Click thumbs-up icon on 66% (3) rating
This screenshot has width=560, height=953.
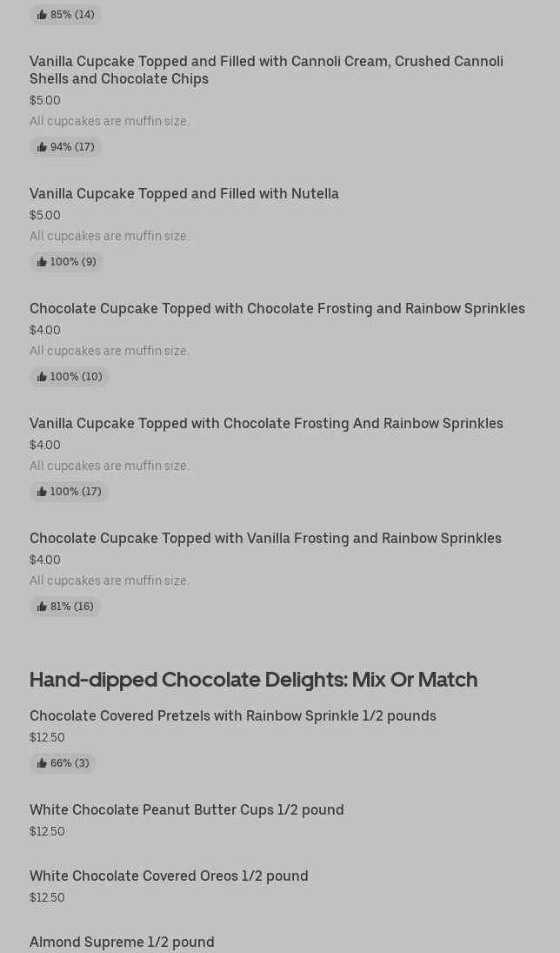[42, 763]
